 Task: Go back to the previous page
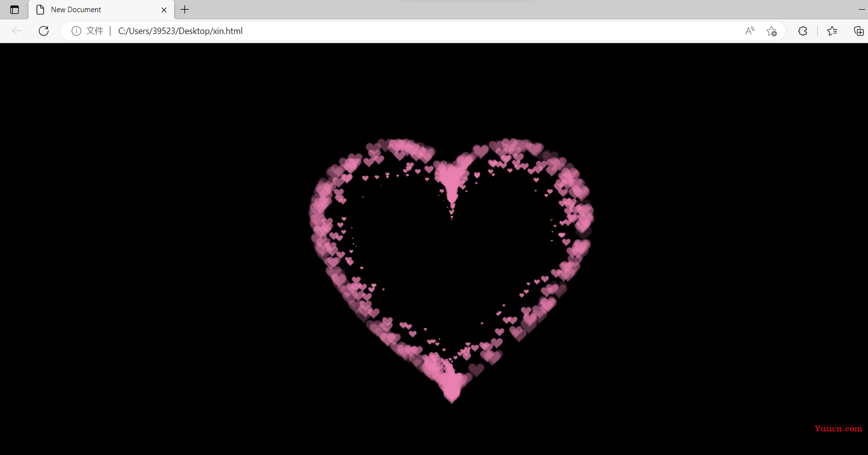pos(17,31)
